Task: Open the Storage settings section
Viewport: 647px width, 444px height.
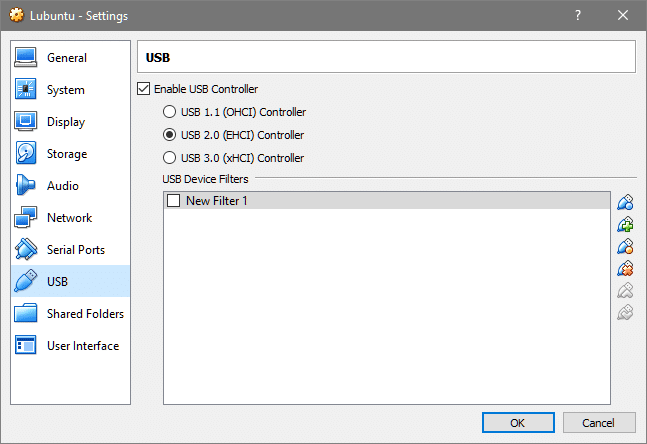Action: point(70,154)
